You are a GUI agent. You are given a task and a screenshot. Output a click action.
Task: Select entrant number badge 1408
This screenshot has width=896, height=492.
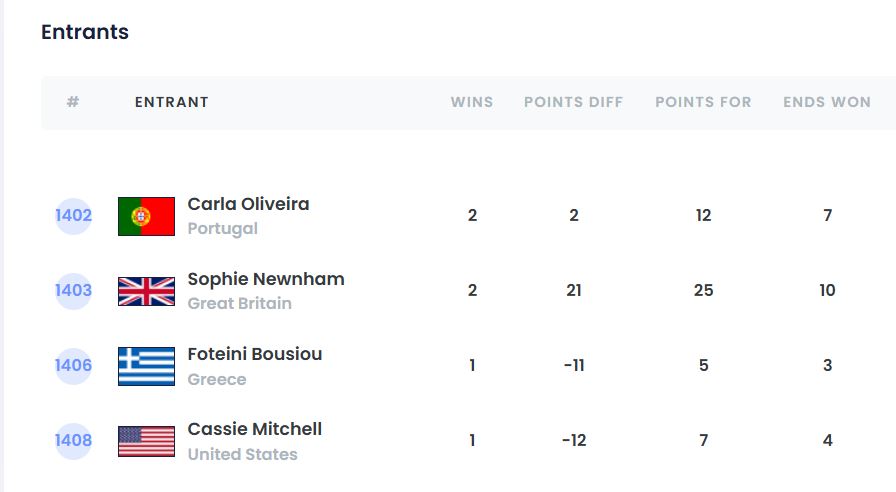[73, 441]
